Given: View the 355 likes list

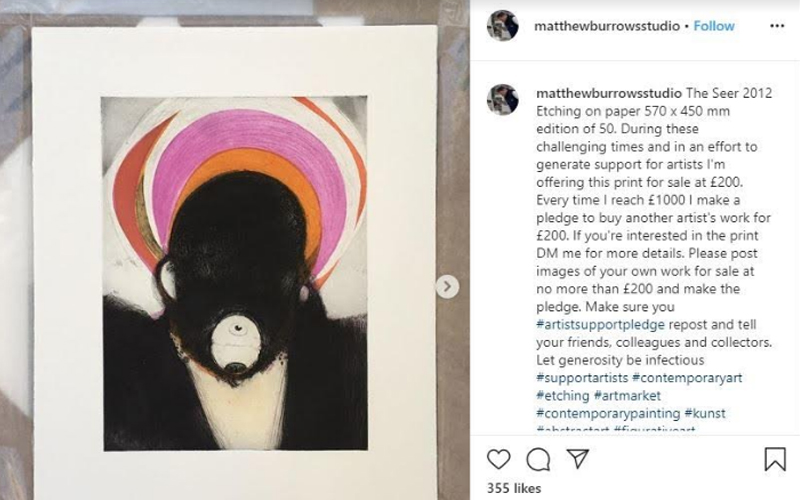Looking at the screenshot, I should 513,489.
